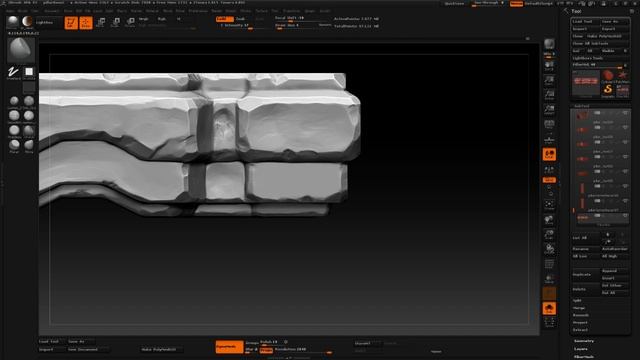This screenshot has height=360, width=640.
Task: Click the PolyF wireframe icon in the right shelf
Action: tap(549, 264)
